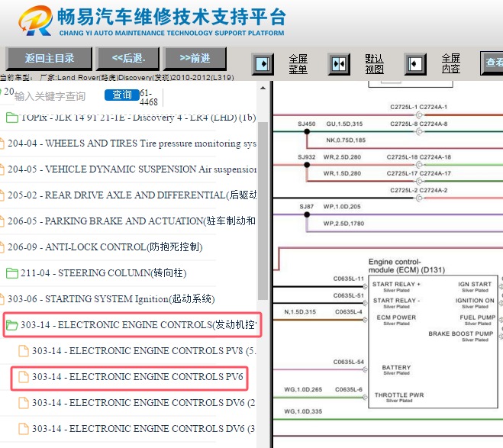Click the 全屏内容 label

coord(450,64)
